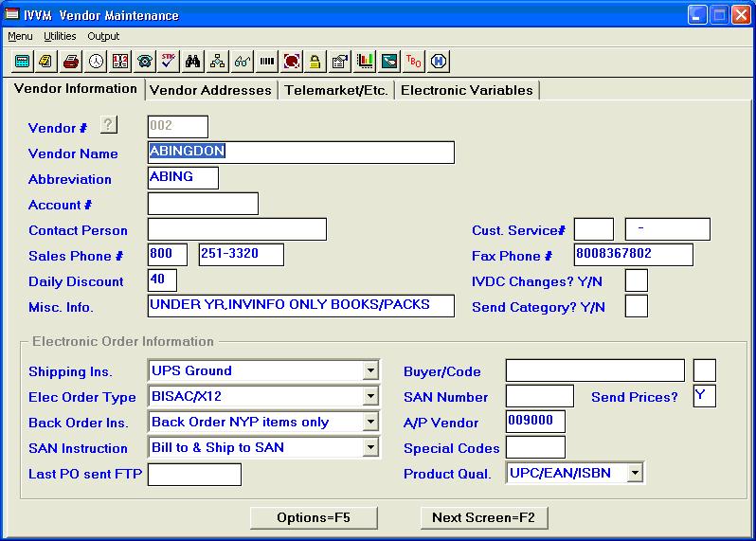Viewport: 756px width, 541px height.
Task: Click the Buyer/Code name field
Action: (x=595, y=370)
